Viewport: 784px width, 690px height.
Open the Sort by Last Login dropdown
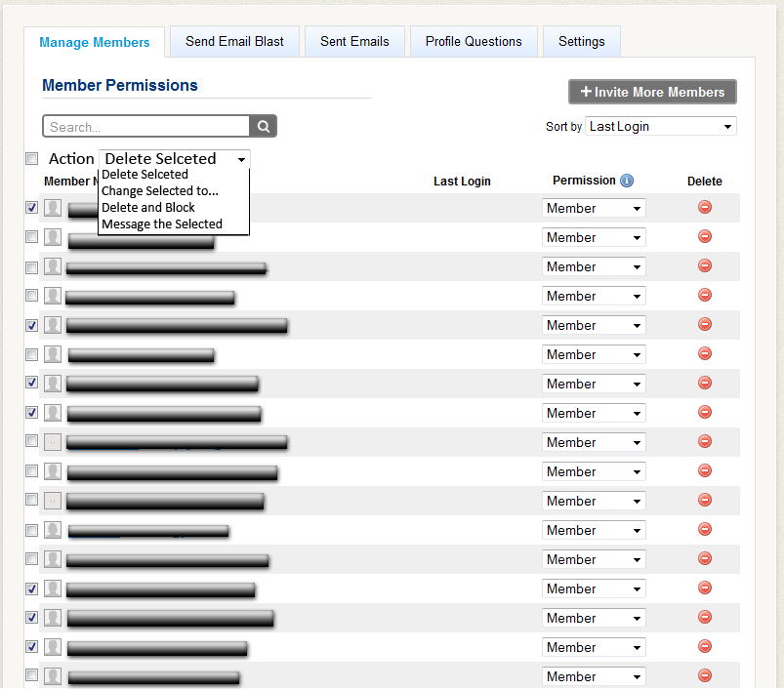[x=660, y=126]
